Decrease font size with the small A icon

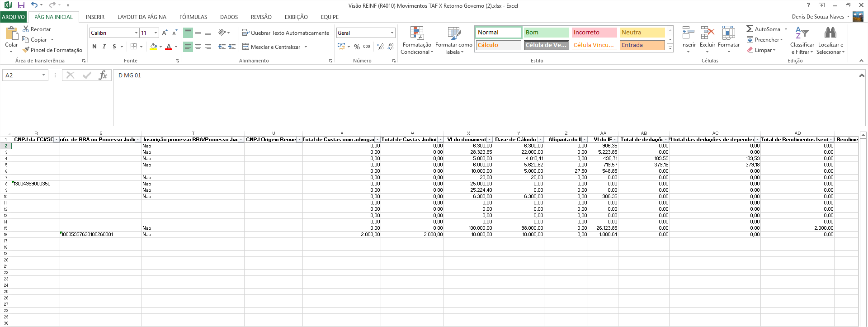point(175,33)
